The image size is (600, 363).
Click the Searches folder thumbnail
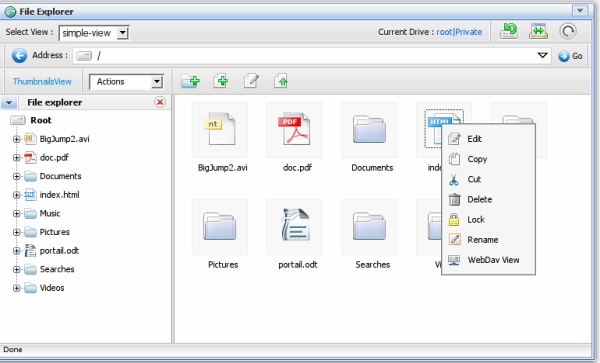click(369, 227)
